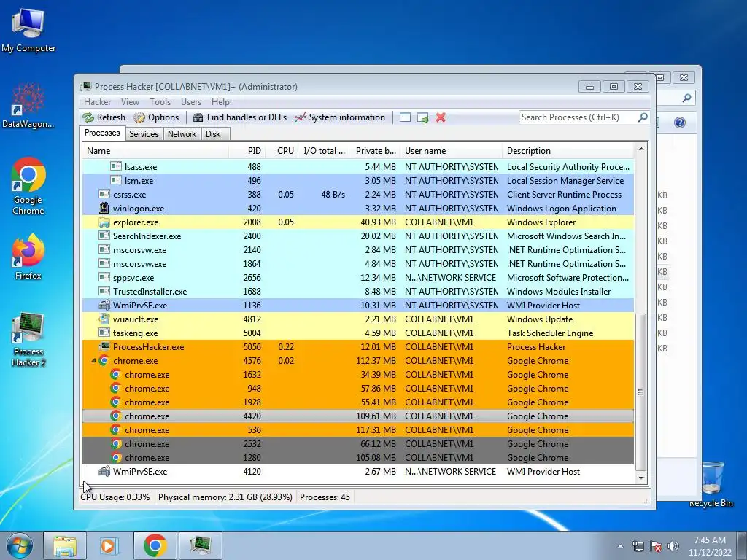Click the vertical scrollbar thumb in process list
This screenshot has height=560, width=747.
point(641,392)
